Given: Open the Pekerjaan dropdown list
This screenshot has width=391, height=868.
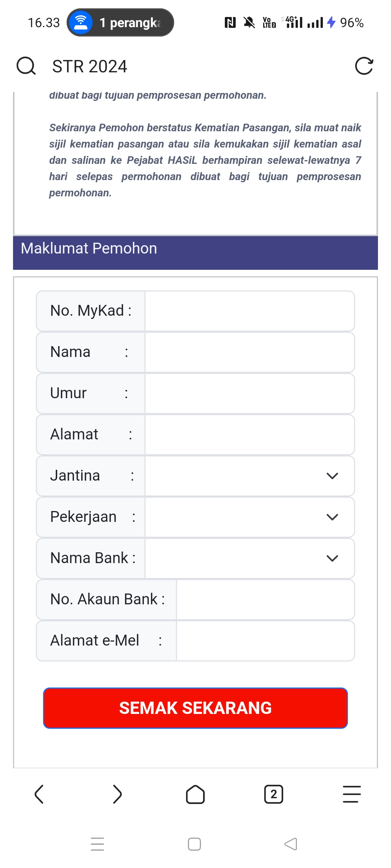Looking at the screenshot, I should 250,517.
